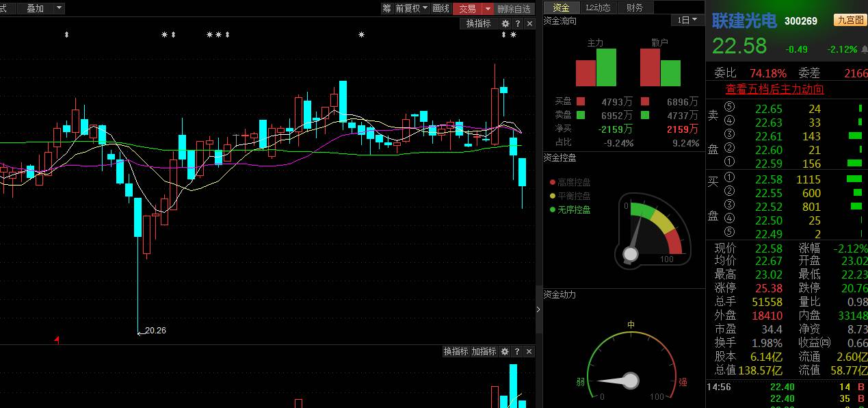Open help in main chart panel
The height and width of the screenshot is (408, 868).
point(518,23)
